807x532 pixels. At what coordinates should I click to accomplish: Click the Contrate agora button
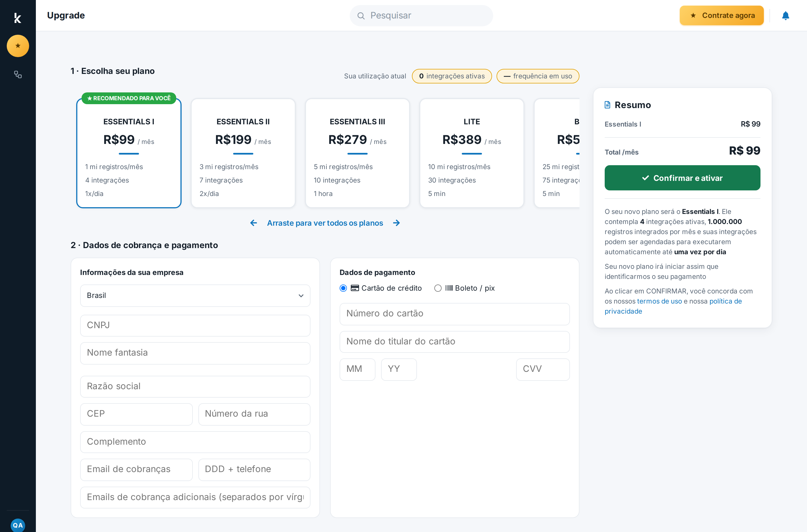coord(722,16)
